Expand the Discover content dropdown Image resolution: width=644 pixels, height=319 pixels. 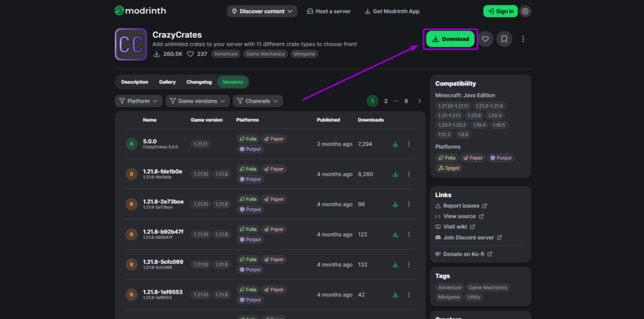click(262, 11)
